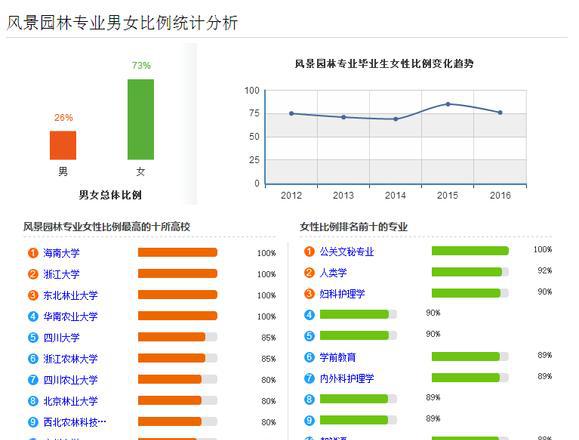
Task: Click 人类学 green progress bar
Action: 470,272
